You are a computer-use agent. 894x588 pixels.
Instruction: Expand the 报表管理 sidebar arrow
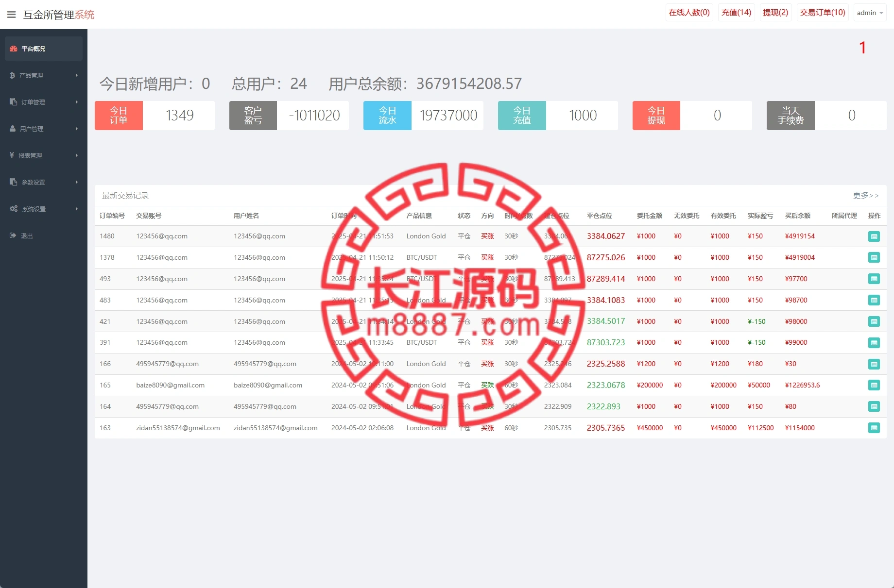coord(76,155)
